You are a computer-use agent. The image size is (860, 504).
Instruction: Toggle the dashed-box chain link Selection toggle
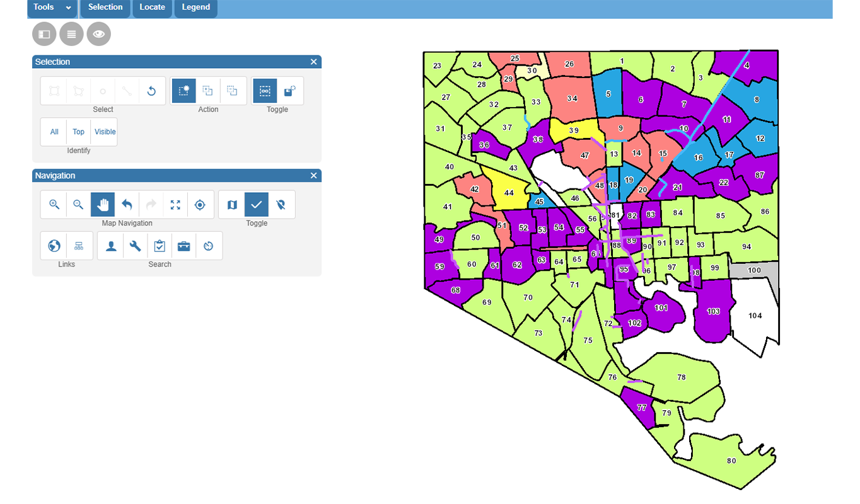[x=265, y=91]
